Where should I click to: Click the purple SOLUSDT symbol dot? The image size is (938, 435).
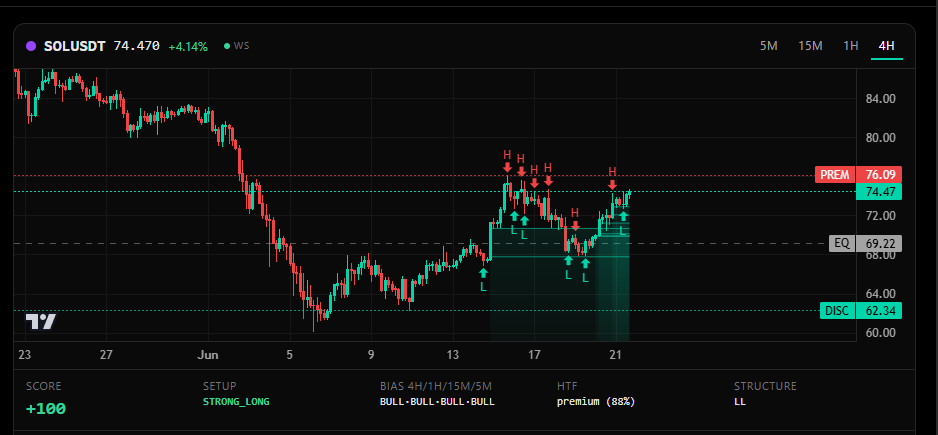click(32, 46)
